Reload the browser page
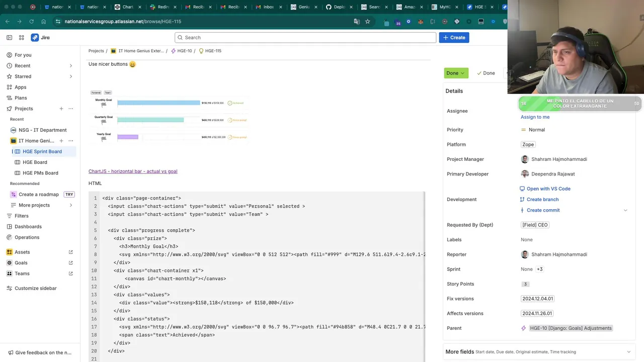Screen dimensions: 644x362 coord(31,22)
